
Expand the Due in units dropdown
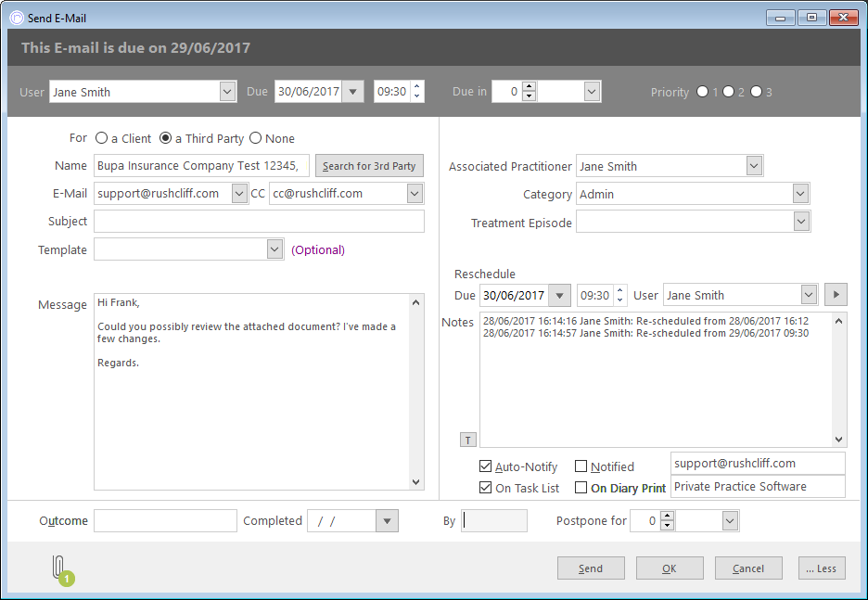(592, 91)
